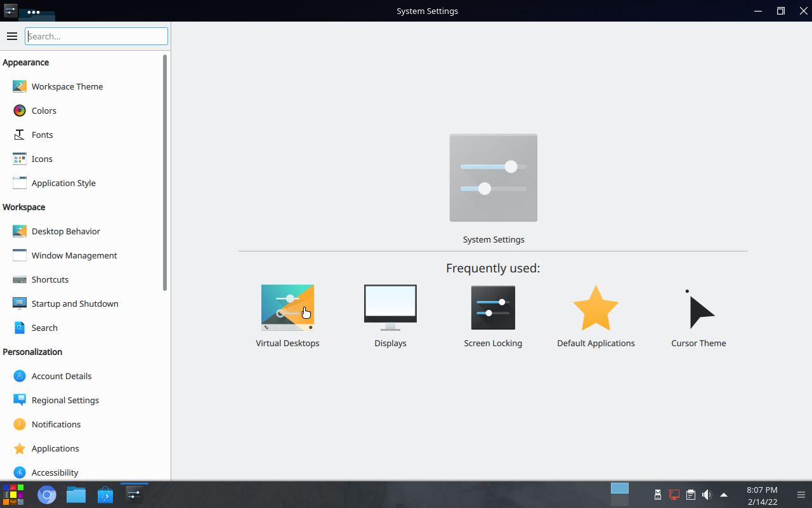Open the Colors settings in sidebar

[x=85, y=110]
